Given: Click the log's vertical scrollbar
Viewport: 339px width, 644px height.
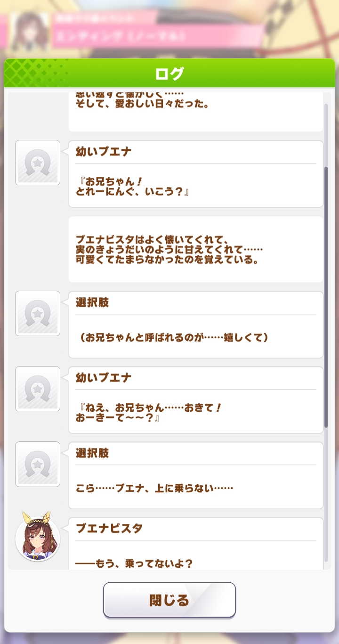Looking at the screenshot, I should (x=326, y=297).
